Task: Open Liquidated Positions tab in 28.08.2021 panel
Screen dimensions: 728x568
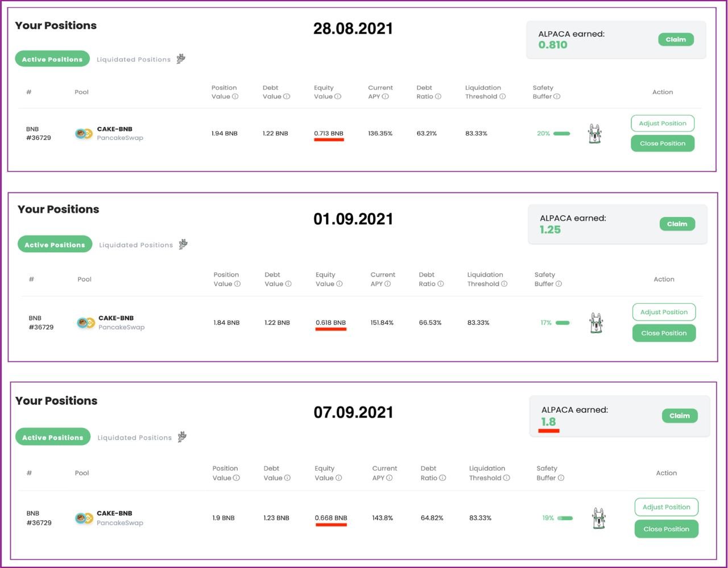Action: pos(134,59)
